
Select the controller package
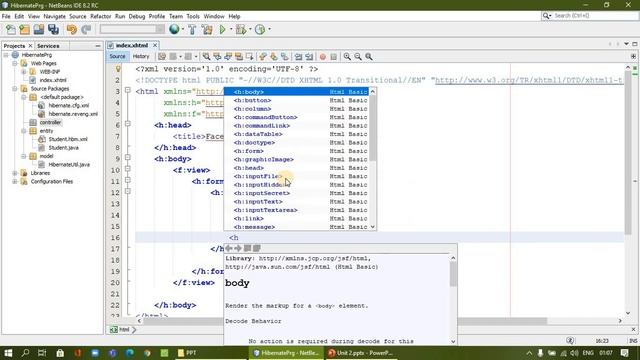pos(50,122)
